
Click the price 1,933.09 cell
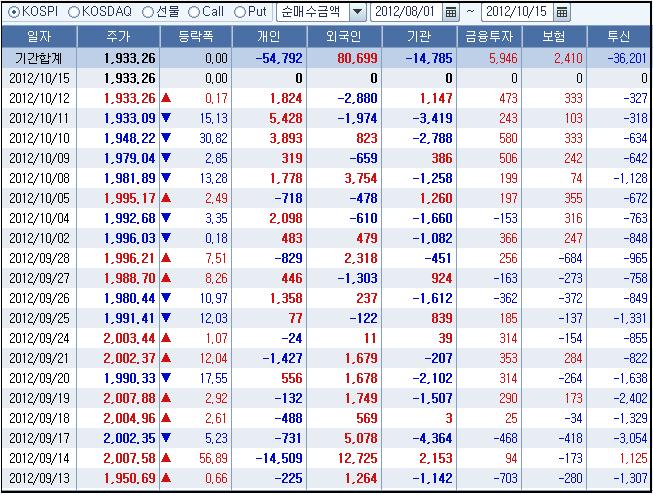pos(130,118)
